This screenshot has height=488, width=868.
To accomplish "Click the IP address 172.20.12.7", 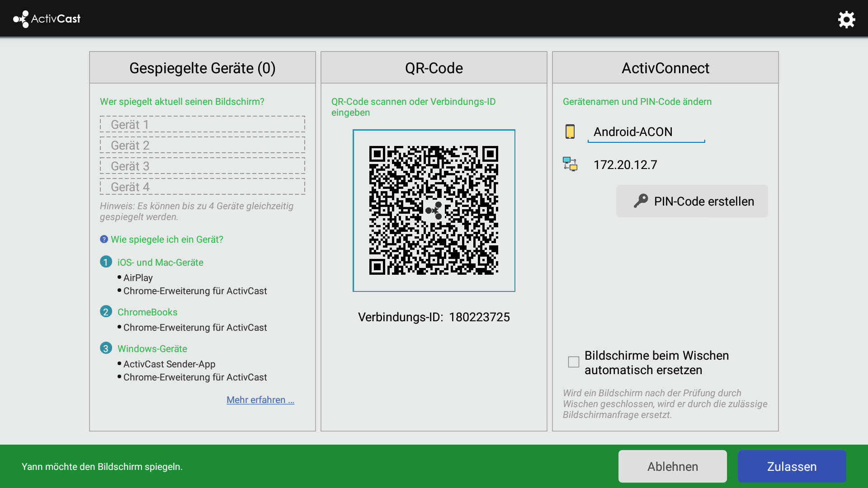I will 625,164.
